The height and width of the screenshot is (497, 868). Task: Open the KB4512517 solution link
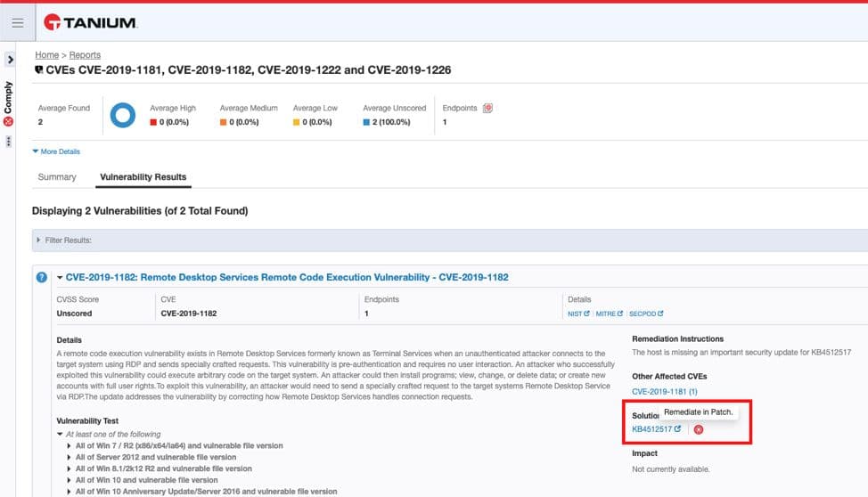pyautogui.click(x=651, y=429)
